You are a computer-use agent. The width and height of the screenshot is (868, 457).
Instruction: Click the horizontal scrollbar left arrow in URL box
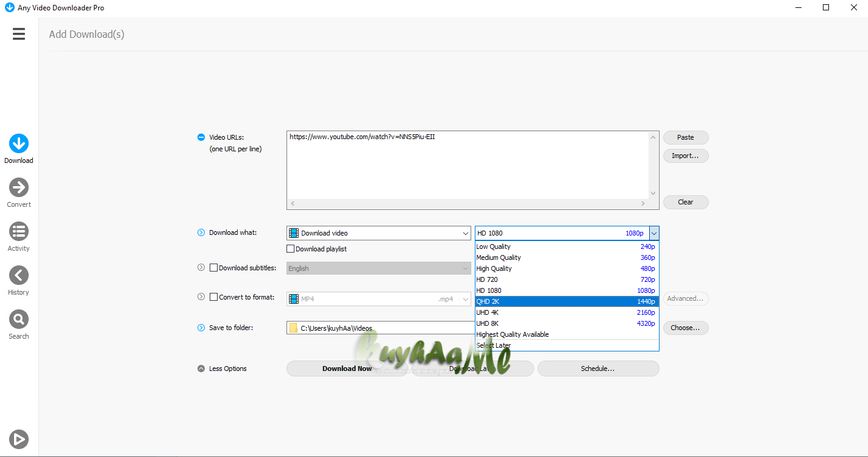tap(292, 203)
